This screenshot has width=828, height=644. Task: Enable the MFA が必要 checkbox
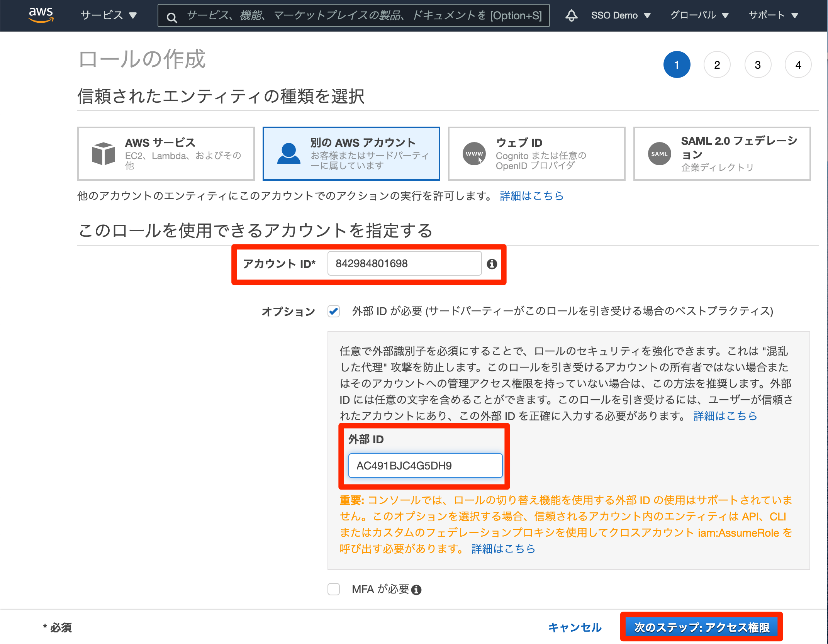(x=334, y=589)
